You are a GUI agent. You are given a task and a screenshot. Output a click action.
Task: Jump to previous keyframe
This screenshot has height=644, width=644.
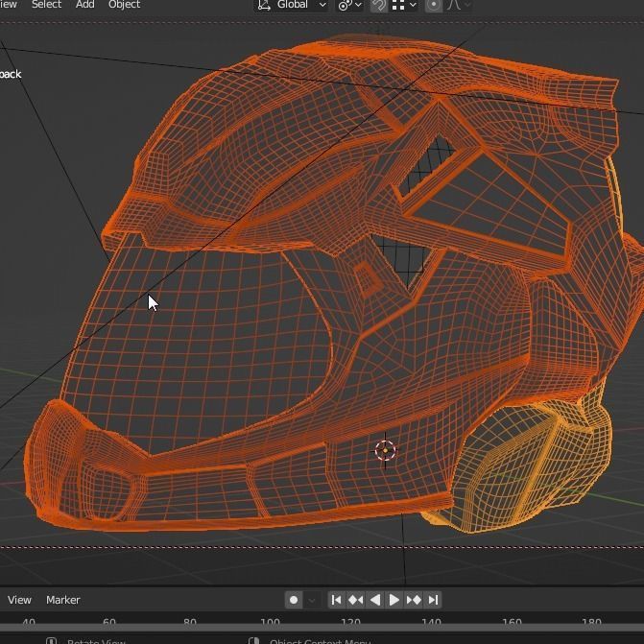pos(356,600)
